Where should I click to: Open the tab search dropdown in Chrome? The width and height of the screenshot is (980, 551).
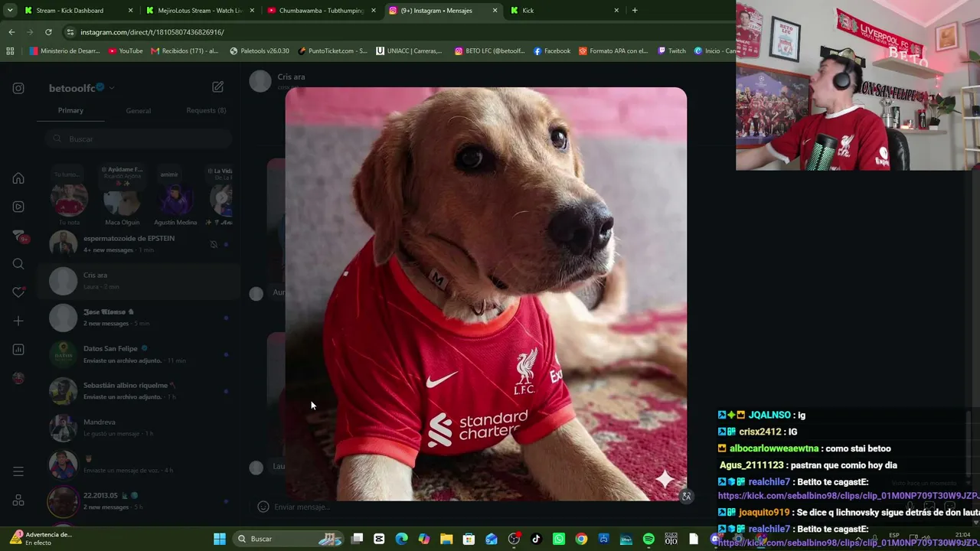(10, 11)
